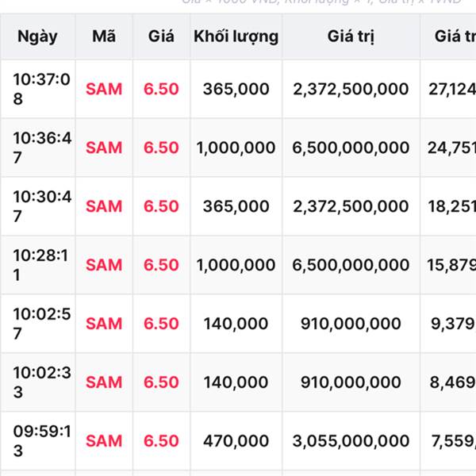The width and height of the screenshot is (476, 476).
Task: Click value 2,372,500,000 in the 10:30:47 row
Action: [x=351, y=206]
